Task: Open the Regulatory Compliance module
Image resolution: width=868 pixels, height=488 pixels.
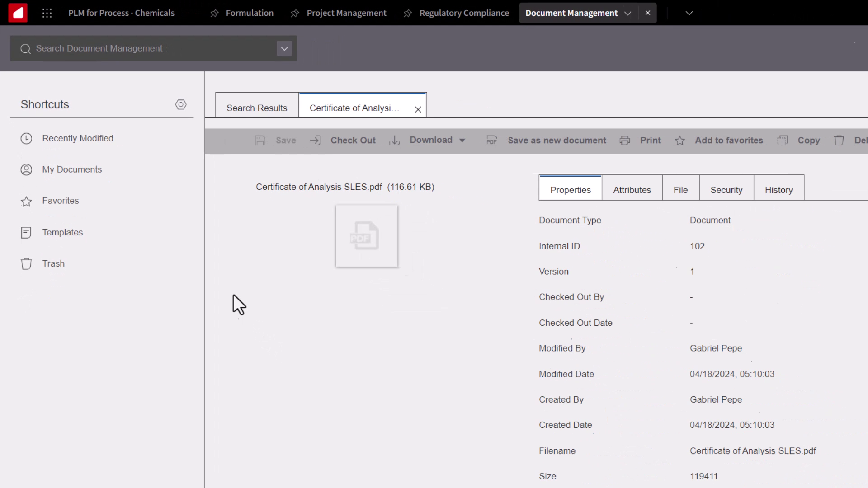Action: [x=464, y=13]
